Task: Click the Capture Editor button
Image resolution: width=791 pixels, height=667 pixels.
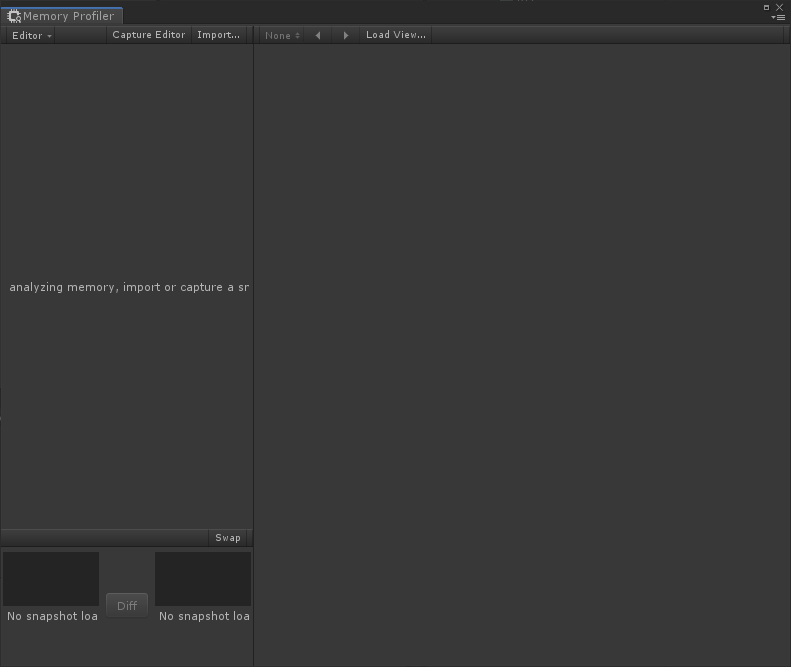Action: point(148,35)
